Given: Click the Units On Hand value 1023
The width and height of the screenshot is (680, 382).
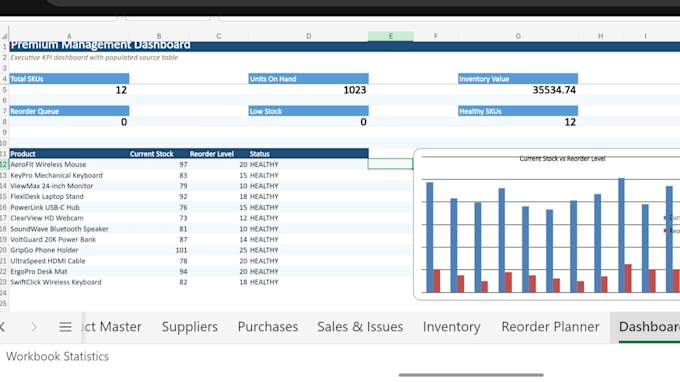Looking at the screenshot, I should coord(308,90).
